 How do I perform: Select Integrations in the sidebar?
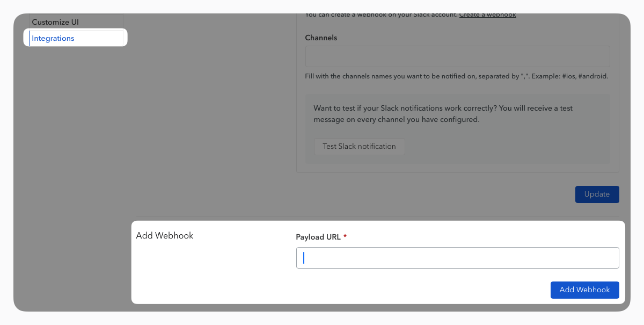coord(53,39)
